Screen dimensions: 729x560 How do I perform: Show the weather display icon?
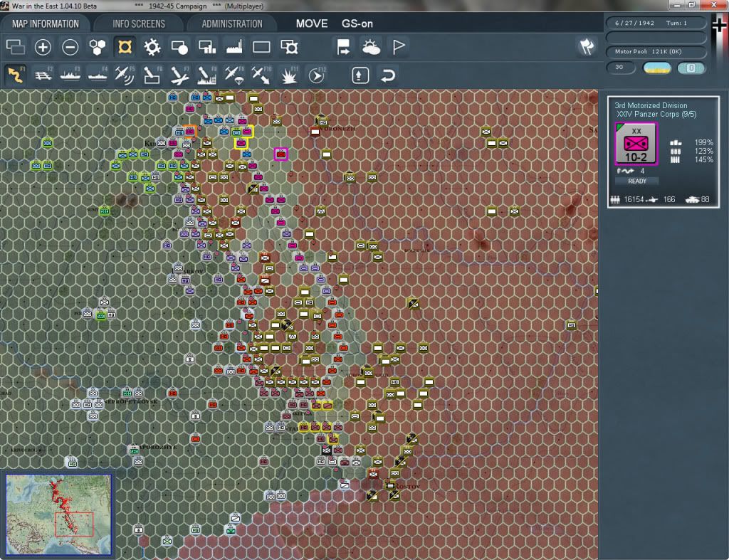pyautogui.click(x=371, y=47)
